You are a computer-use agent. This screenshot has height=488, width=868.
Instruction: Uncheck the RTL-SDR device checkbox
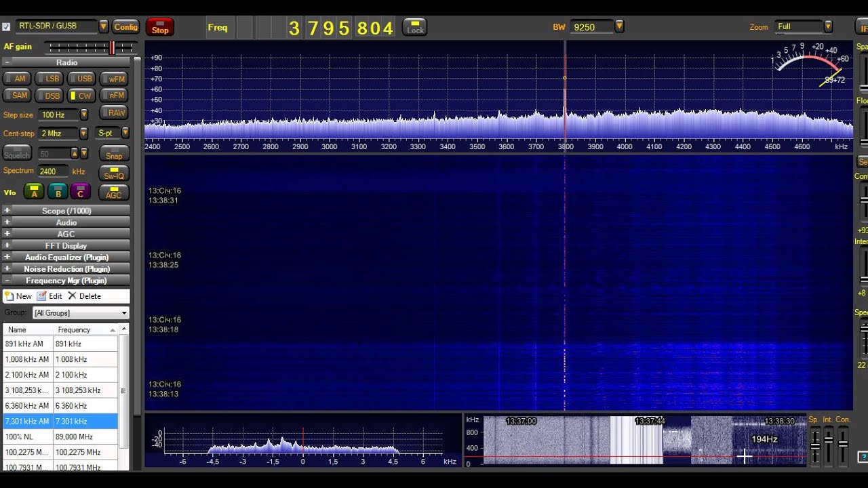pos(6,27)
